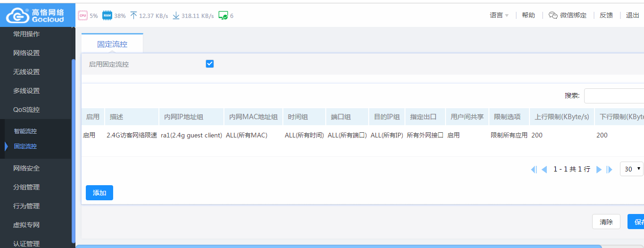The image size is (644, 248).
Task: Click the WeChat binding icon
Action: click(553, 15)
